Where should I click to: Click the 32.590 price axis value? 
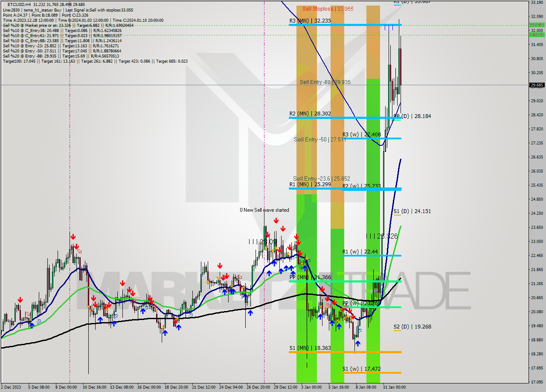[x=537, y=16]
